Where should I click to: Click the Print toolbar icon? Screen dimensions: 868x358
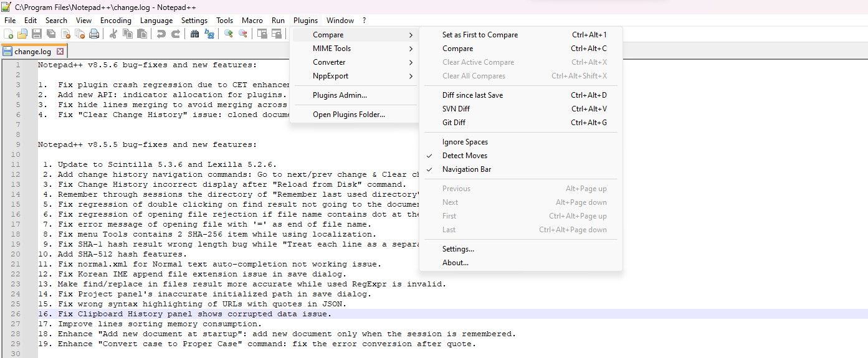93,34
